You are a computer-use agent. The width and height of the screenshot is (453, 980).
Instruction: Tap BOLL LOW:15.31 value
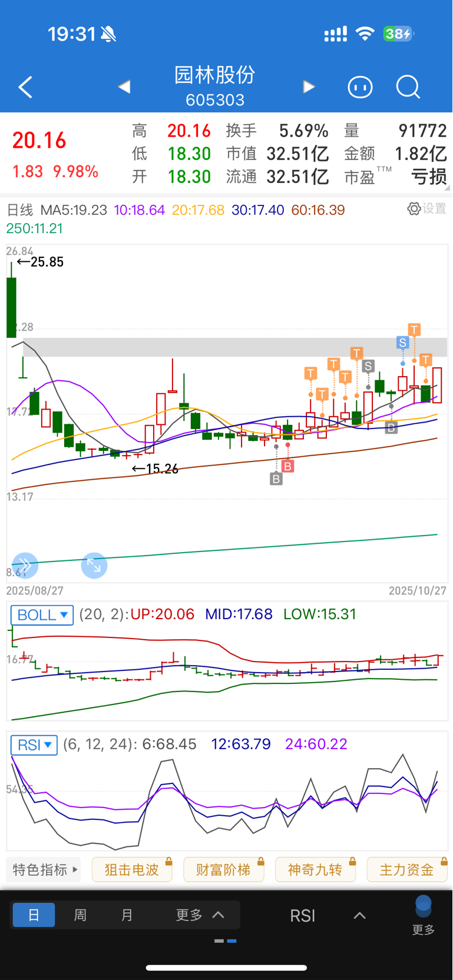click(x=320, y=614)
